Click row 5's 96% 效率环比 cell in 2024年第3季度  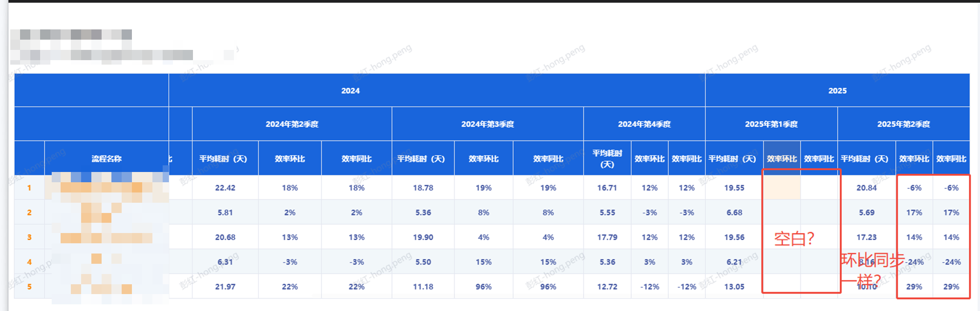484,286
